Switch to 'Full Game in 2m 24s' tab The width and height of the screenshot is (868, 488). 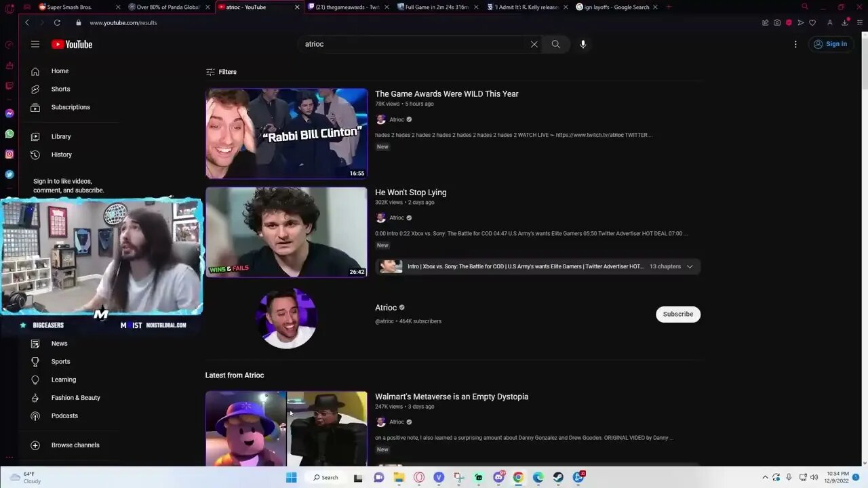coord(437,7)
